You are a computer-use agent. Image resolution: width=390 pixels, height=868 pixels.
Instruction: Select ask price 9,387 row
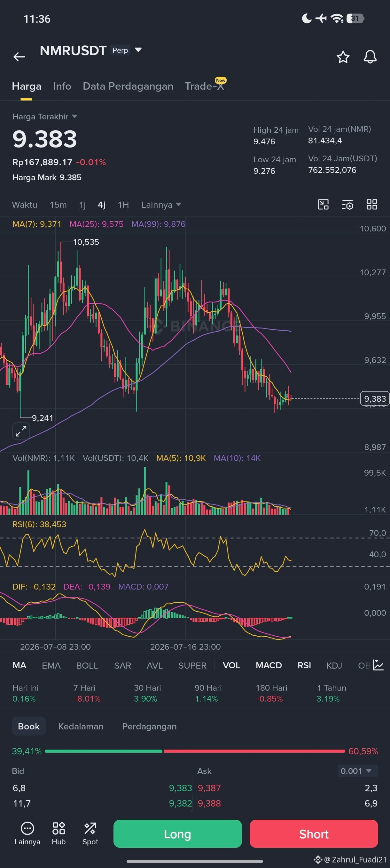click(287, 788)
